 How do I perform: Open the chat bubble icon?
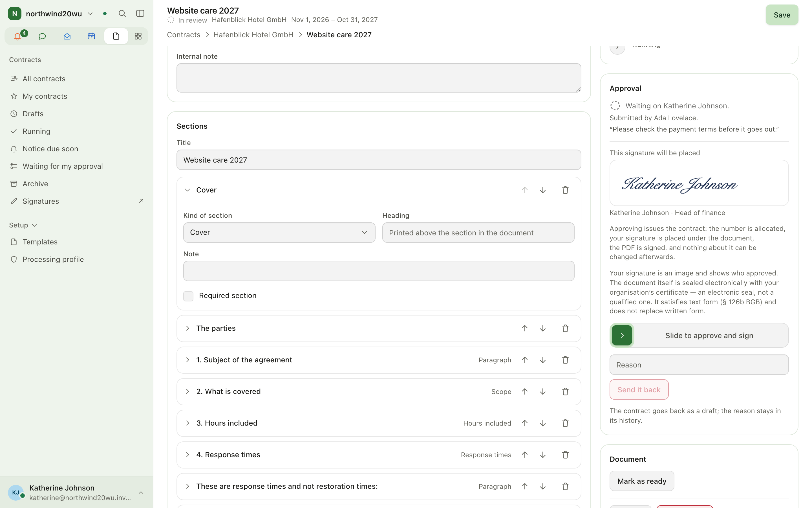[42, 36]
